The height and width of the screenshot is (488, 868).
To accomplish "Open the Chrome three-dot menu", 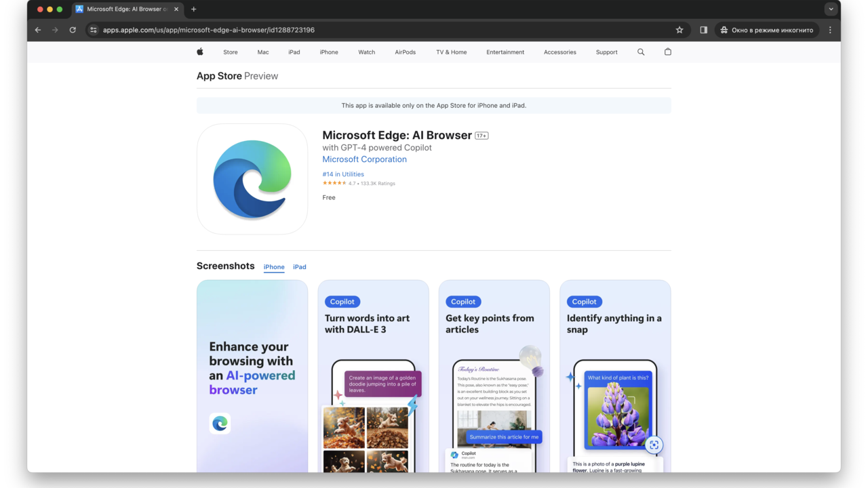I will point(830,30).
